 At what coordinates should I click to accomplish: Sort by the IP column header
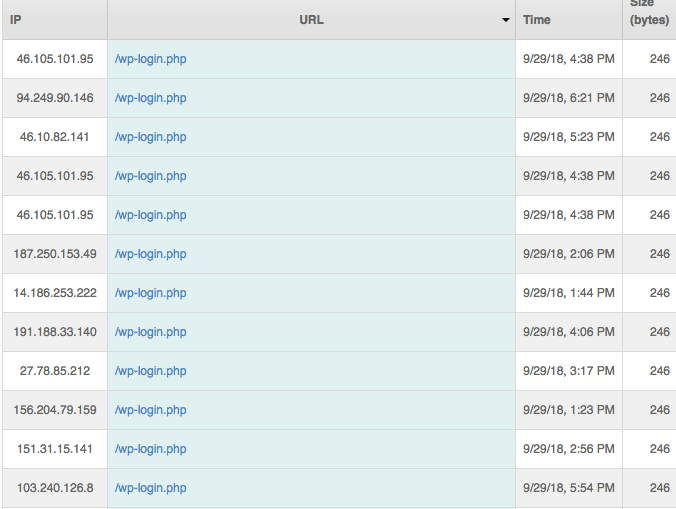pos(16,20)
